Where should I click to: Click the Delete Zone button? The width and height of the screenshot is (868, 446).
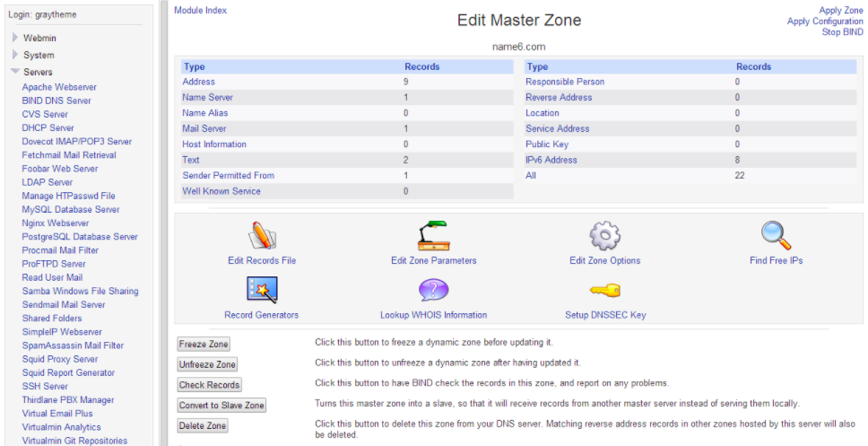click(202, 425)
